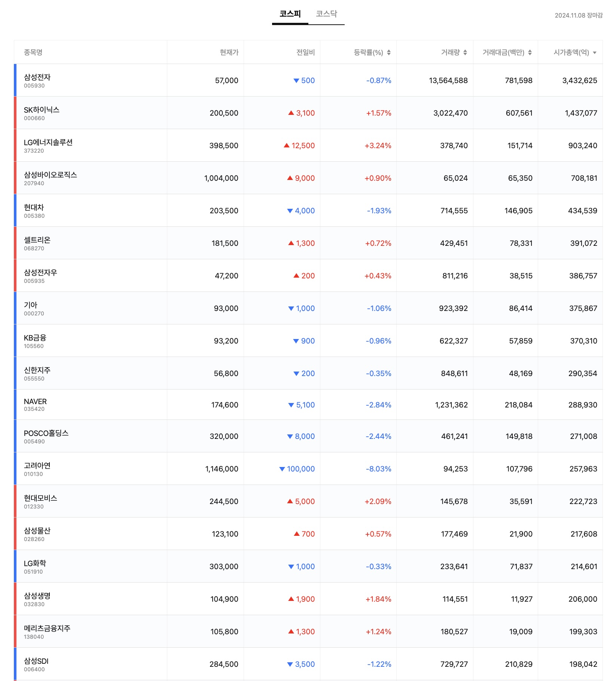Click the -8.03% change rate
Viewport: 616px width, 681px height.
pos(379,469)
